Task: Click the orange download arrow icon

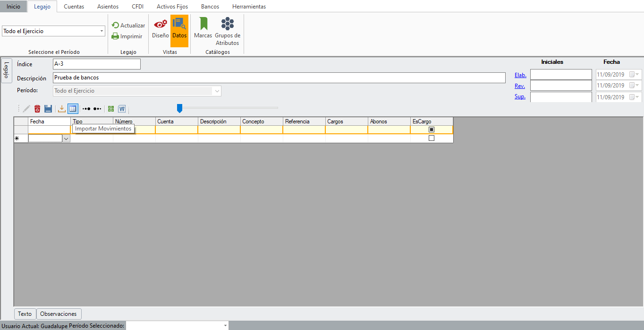Action: point(62,109)
